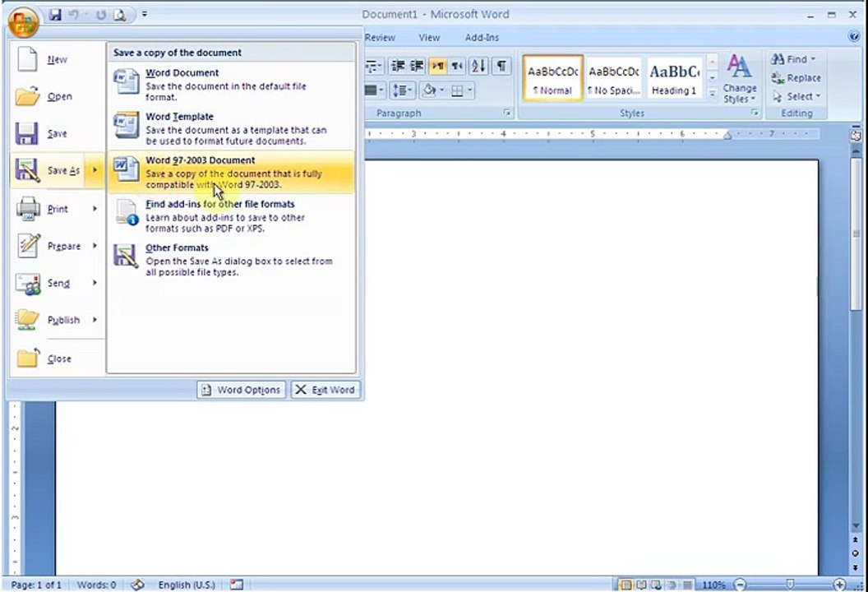Open Customize Quick Access Toolbar arrow
The height and width of the screenshot is (592, 868).
pyautogui.click(x=144, y=15)
